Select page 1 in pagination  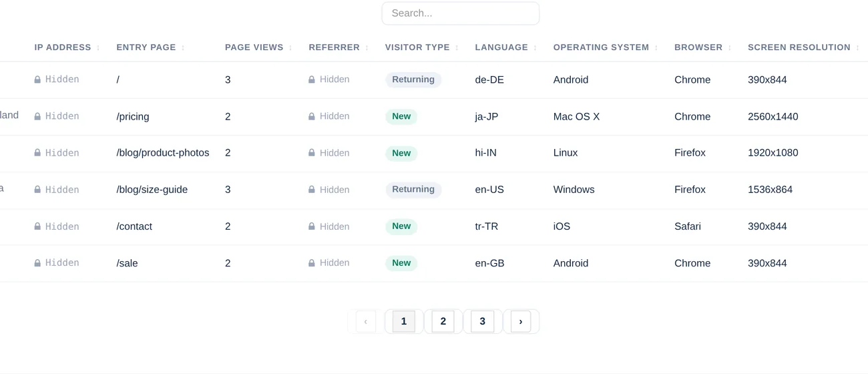pyautogui.click(x=404, y=322)
